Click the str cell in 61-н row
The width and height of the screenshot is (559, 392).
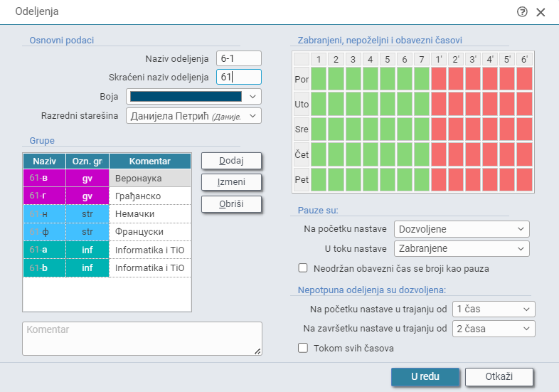coord(87,213)
